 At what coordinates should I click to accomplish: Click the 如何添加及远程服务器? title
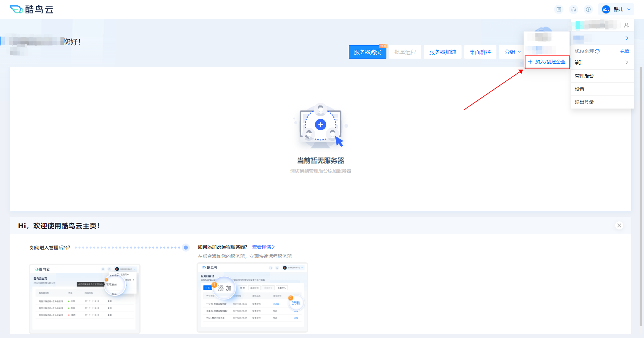pos(222,247)
